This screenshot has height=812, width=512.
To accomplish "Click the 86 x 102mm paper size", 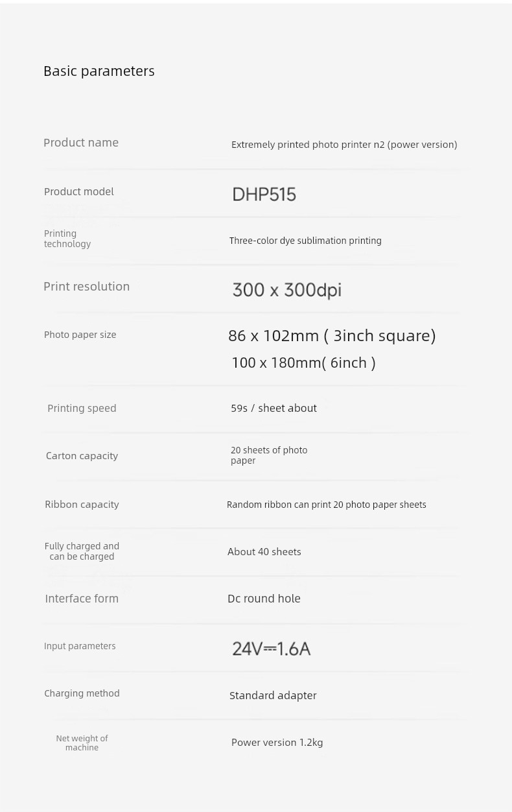I will point(332,335).
